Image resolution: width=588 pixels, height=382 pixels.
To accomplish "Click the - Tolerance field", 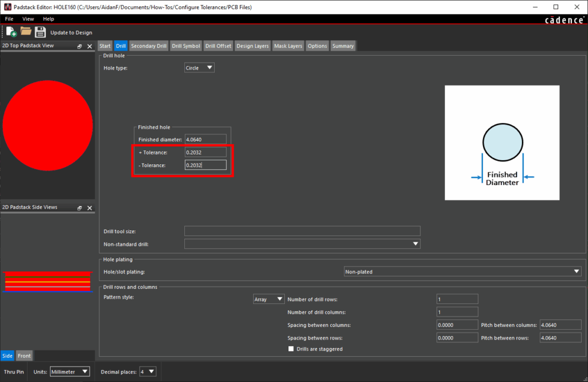I will 206,165.
